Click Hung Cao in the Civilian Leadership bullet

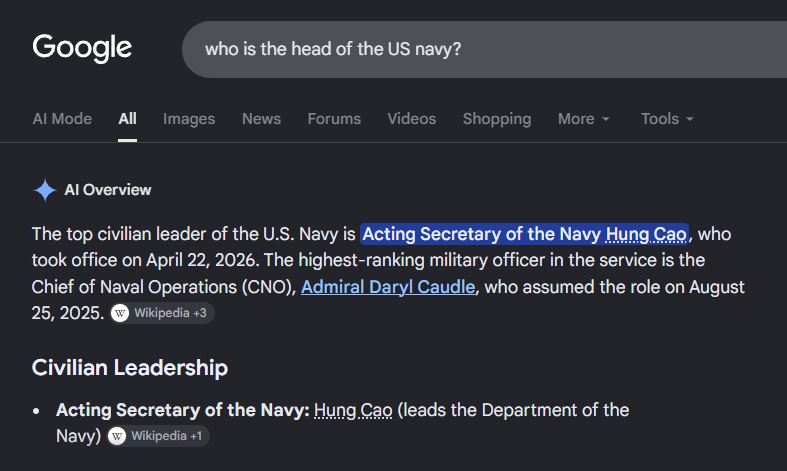(353, 410)
